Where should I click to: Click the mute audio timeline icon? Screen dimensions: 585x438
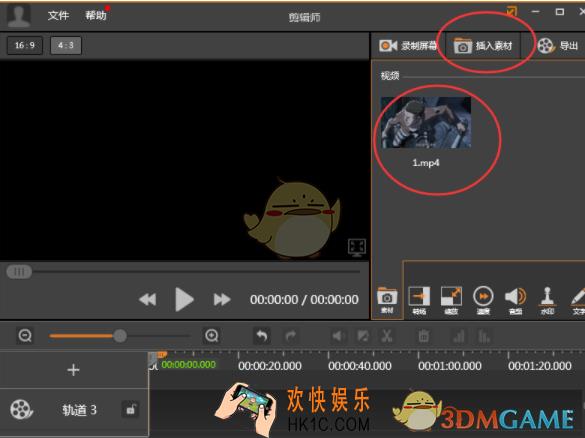338,336
